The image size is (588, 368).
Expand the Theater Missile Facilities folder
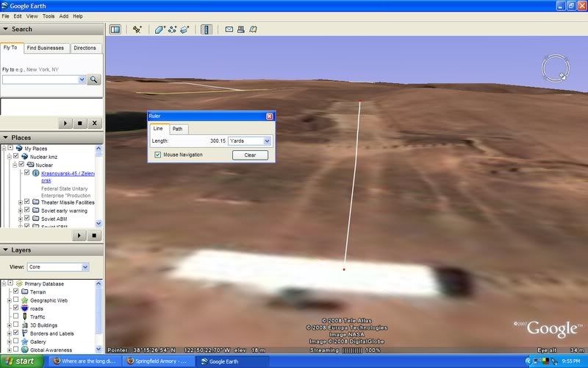21,202
